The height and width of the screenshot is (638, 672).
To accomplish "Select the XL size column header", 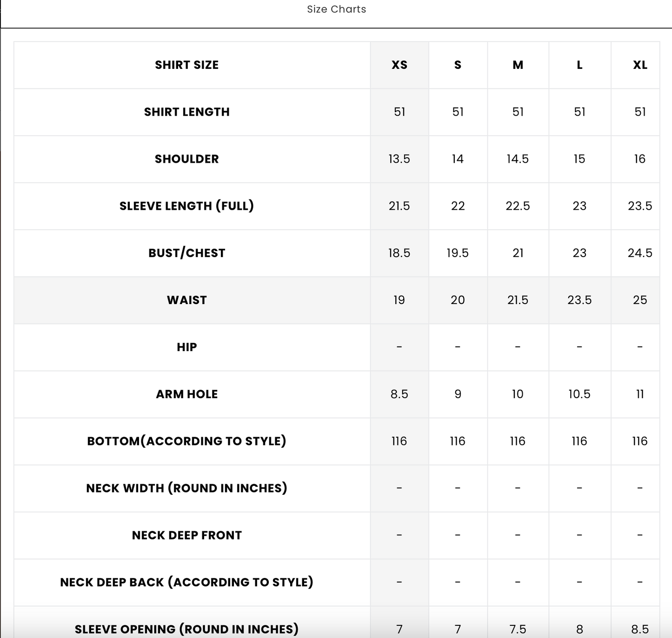I will click(640, 65).
